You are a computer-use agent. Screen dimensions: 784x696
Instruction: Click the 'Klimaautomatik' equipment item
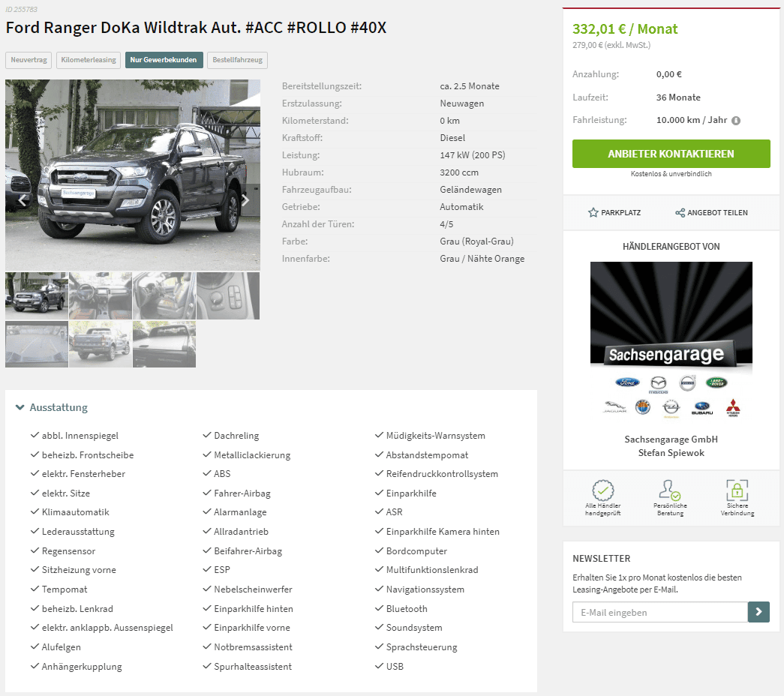click(76, 512)
